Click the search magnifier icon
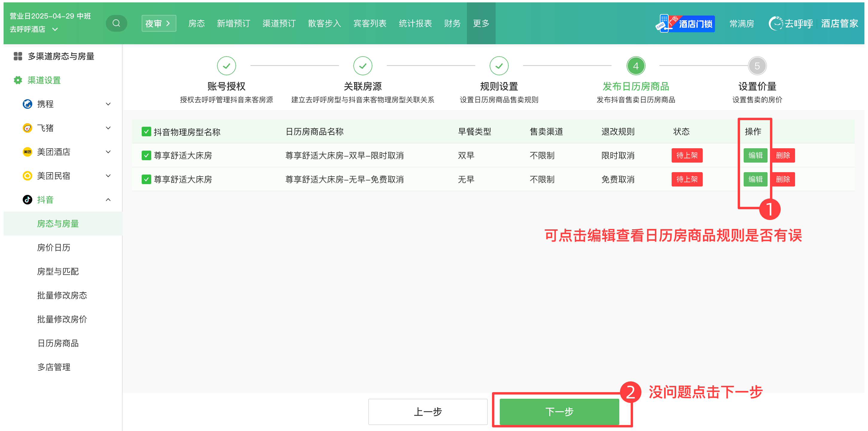868x431 pixels. click(x=116, y=23)
